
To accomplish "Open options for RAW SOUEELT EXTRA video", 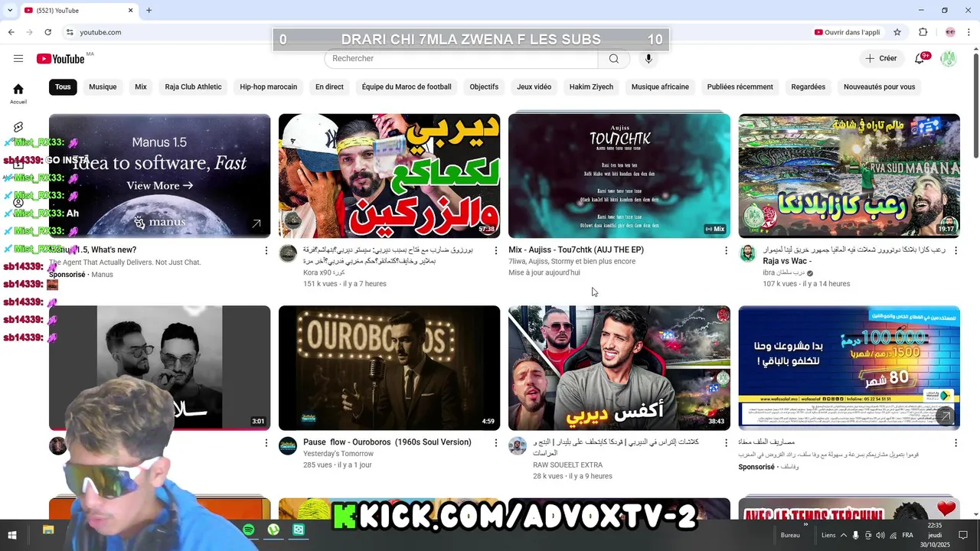I will click(726, 442).
